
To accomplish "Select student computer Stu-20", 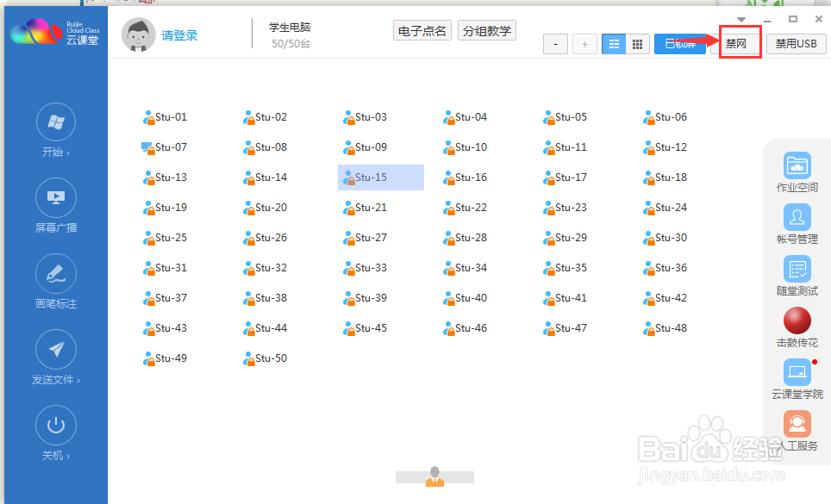I will pos(265,208).
